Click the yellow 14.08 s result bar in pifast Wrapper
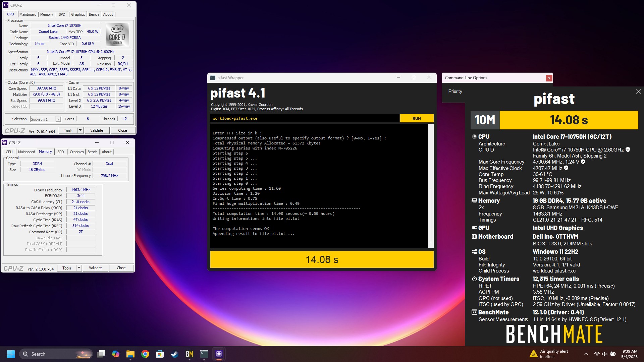Image resolution: width=644 pixels, height=362 pixels. coord(322,259)
